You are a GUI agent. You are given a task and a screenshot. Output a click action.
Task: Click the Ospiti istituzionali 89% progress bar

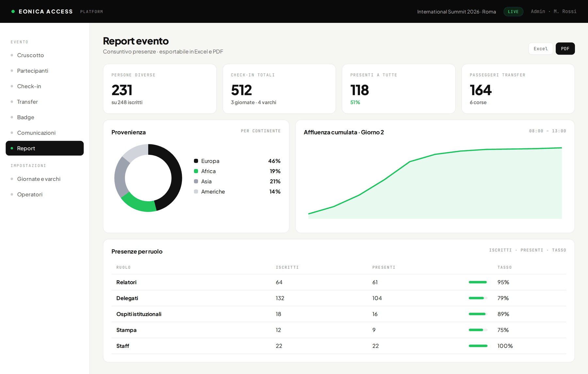pyautogui.click(x=478, y=314)
